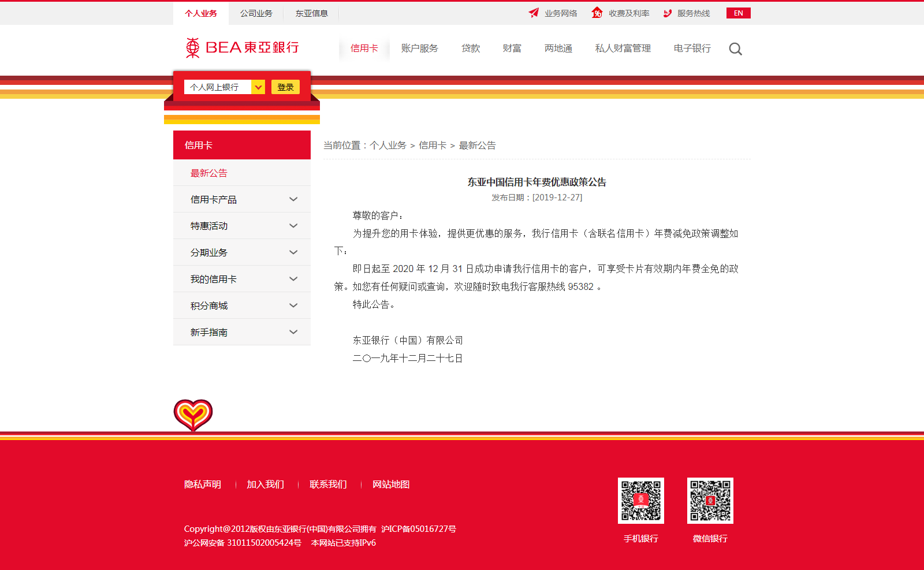Select 最新公告 in sidebar
924x570 pixels.
tap(209, 173)
